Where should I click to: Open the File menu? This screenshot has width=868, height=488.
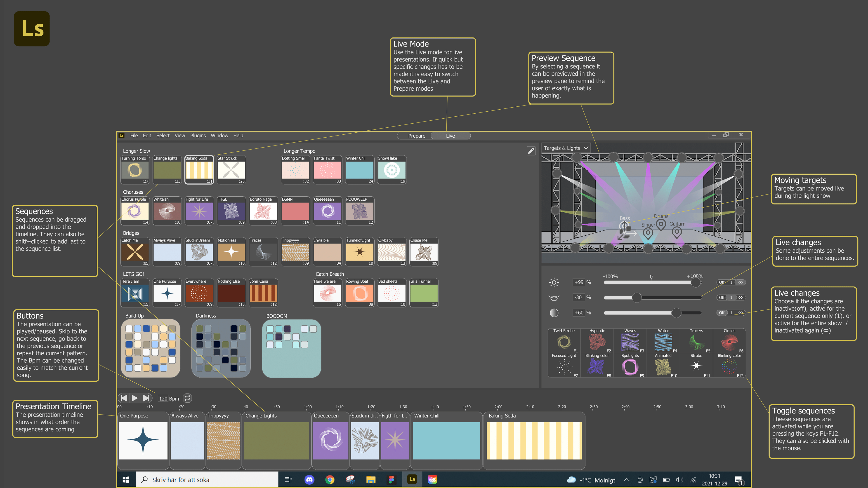(134, 135)
